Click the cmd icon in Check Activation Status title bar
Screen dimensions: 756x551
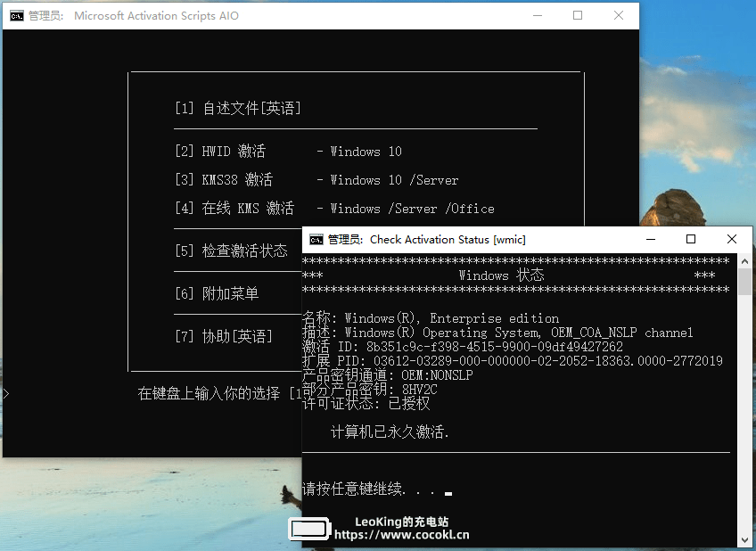tap(316, 240)
